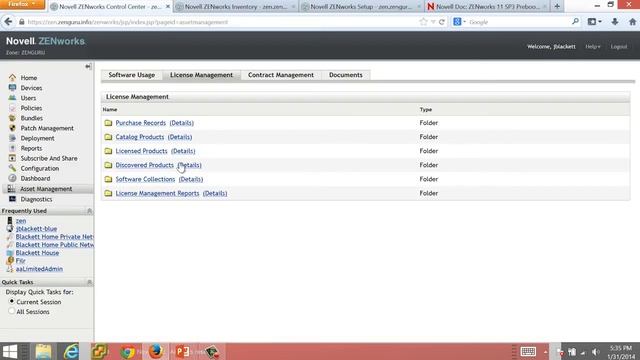Open Patch Management section
The width and height of the screenshot is (640, 360).
click(47, 128)
